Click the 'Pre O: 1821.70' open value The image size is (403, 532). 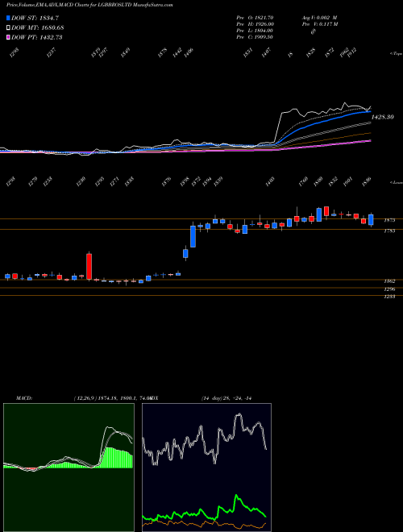coord(255,18)
